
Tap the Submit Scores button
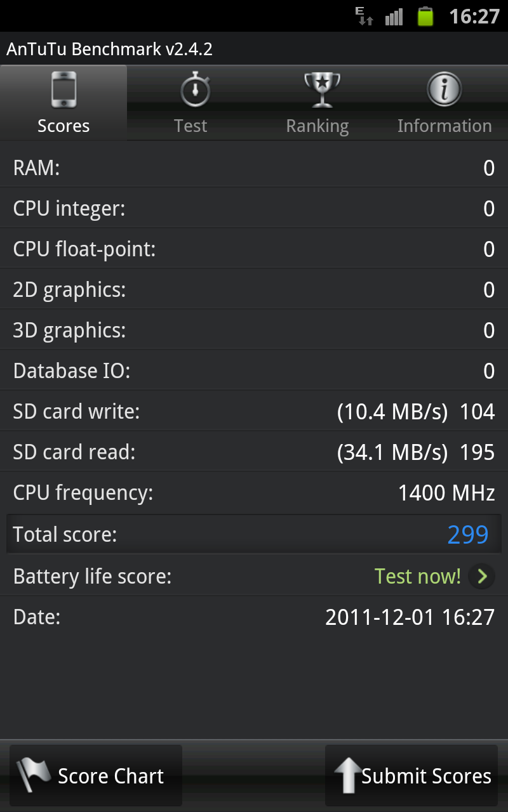pyautogui.click(x=411, y=775)
